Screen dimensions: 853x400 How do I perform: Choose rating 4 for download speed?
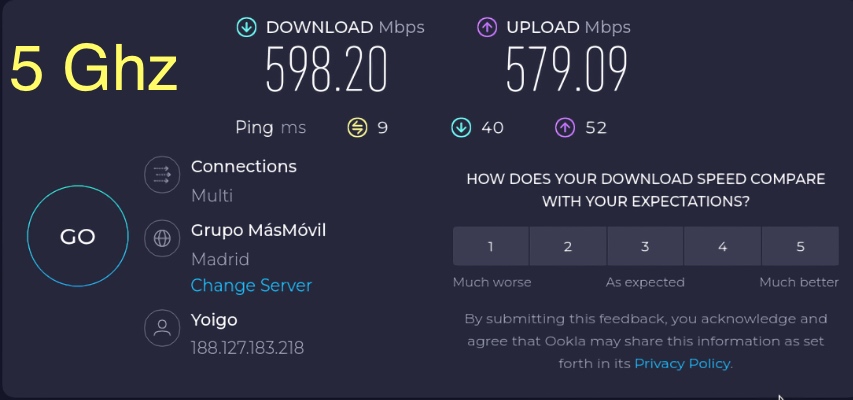722,247
